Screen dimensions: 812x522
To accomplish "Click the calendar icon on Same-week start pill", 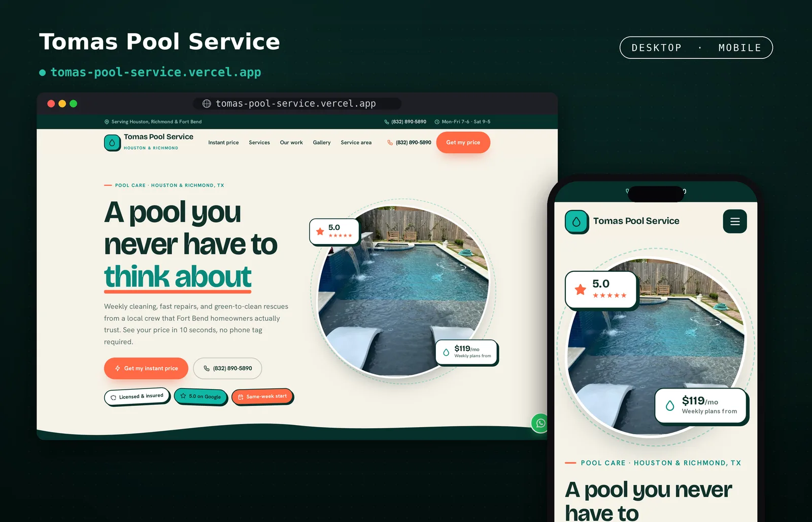I will [x=241, y=397].
